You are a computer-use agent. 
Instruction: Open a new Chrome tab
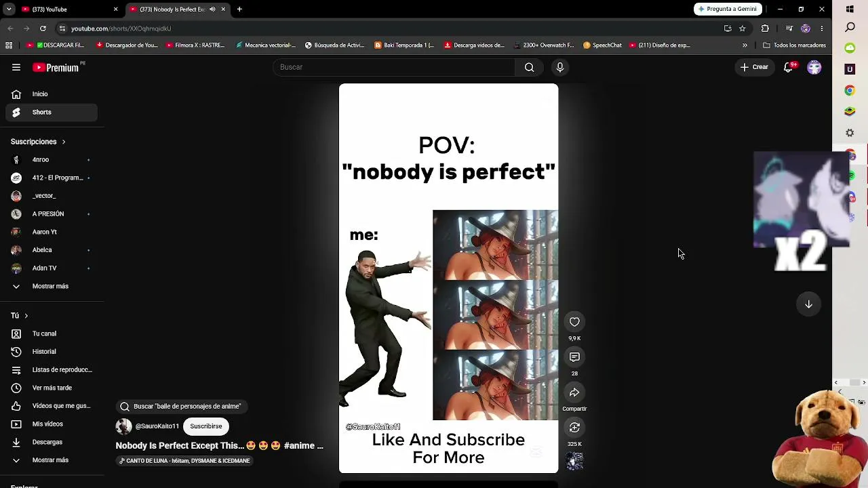tap(239, 9)
